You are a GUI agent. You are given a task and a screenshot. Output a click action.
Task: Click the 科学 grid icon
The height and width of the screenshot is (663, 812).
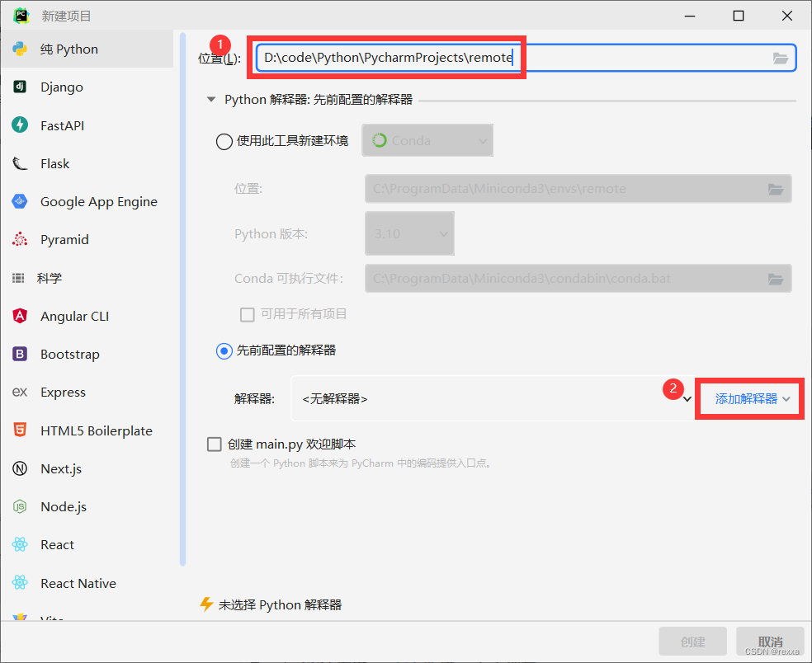[x=19, y=278]
